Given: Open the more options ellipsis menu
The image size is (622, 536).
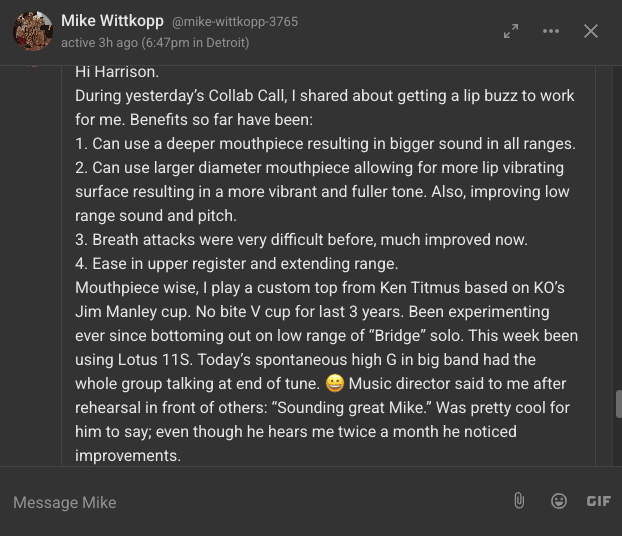Looking at the screenshot, I should tap(551, 31).
